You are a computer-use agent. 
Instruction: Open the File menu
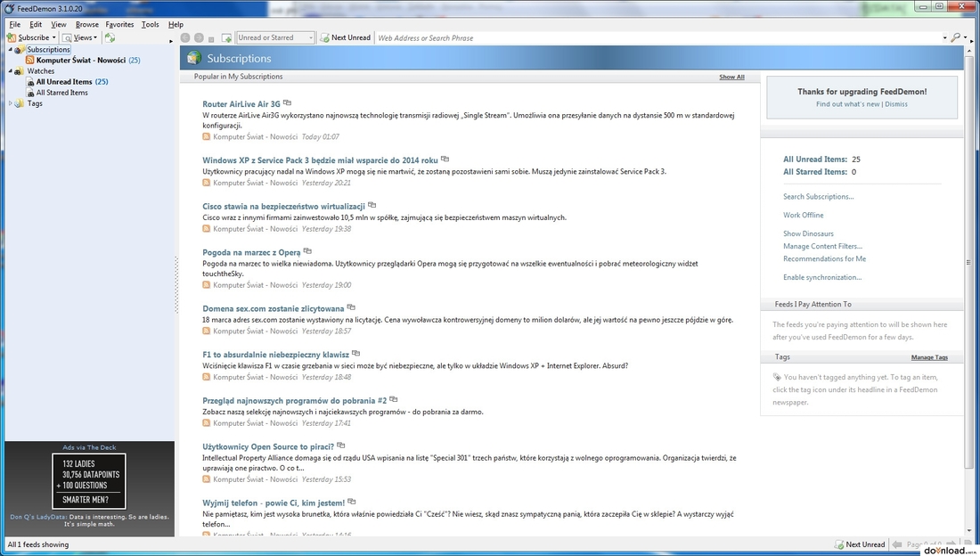click(15, 24)
